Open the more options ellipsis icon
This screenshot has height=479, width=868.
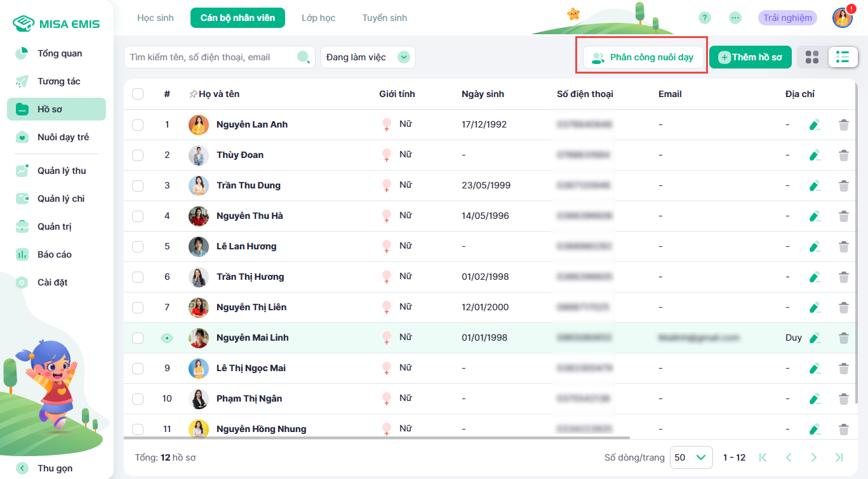click(735, 18)
